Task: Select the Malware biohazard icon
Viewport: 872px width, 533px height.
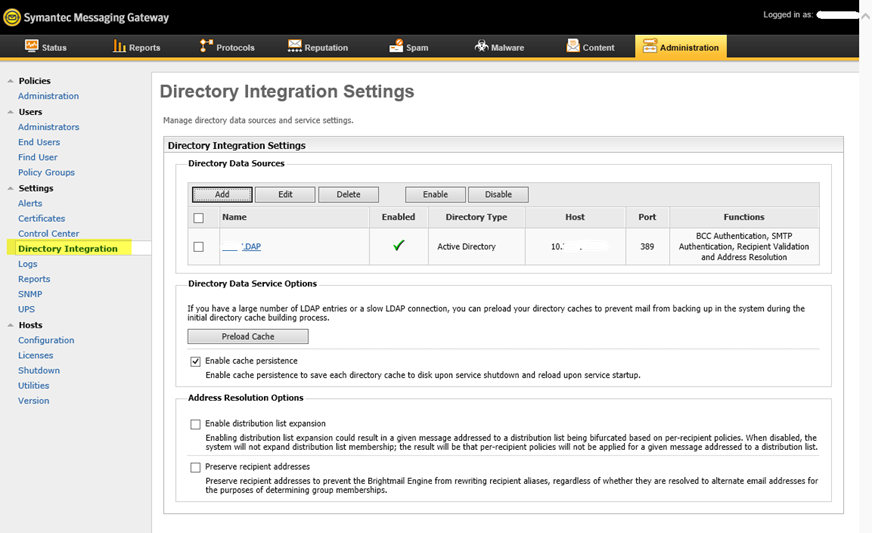Action: click(482, 46)
